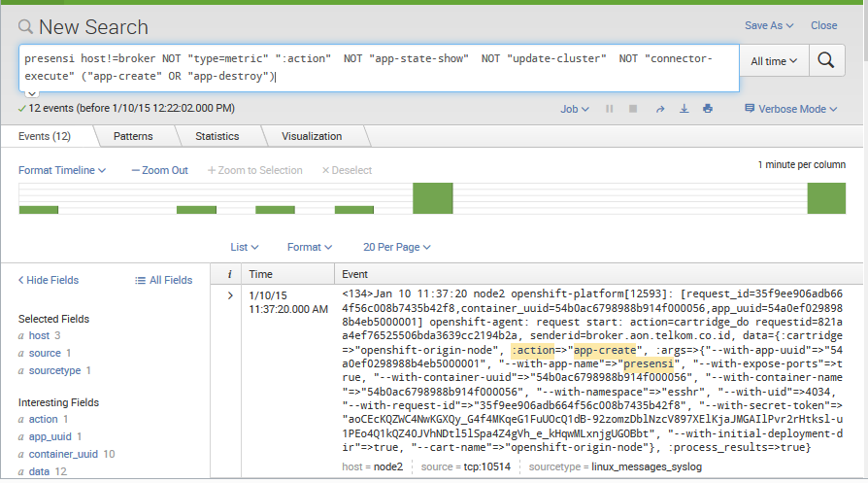Open All Fields dialog
The image size is (868, 483).
tap(164, 280)
